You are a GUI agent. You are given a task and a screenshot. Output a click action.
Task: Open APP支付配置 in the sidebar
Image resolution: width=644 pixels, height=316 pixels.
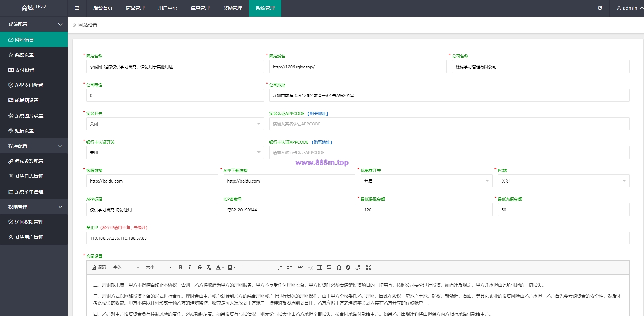pos(34,85)
